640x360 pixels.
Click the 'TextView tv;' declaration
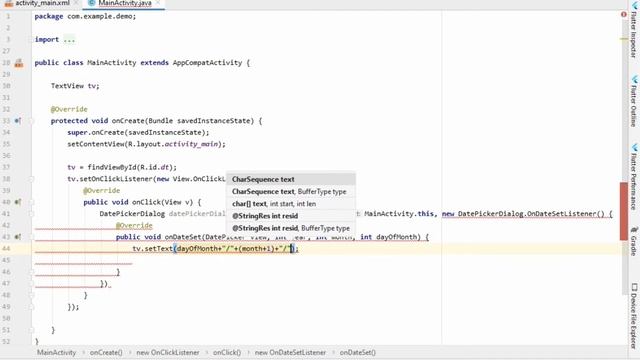[x=75, y=86]
